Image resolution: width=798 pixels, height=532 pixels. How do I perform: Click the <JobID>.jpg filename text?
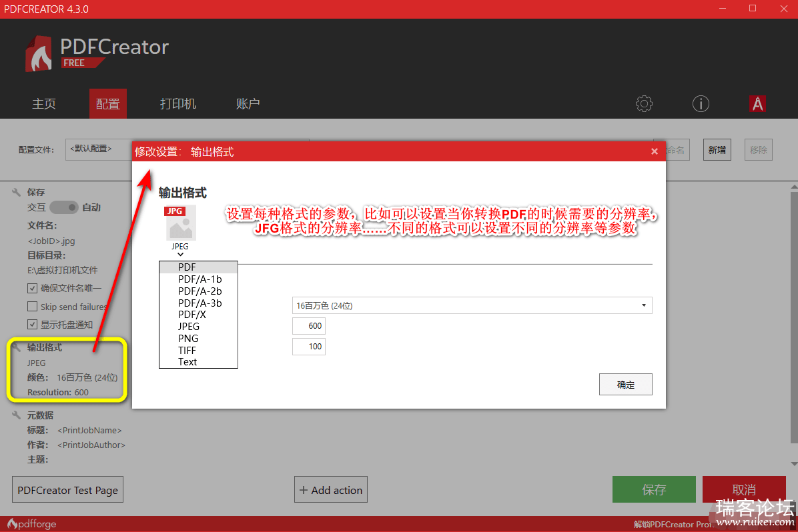tap(51, 241)
